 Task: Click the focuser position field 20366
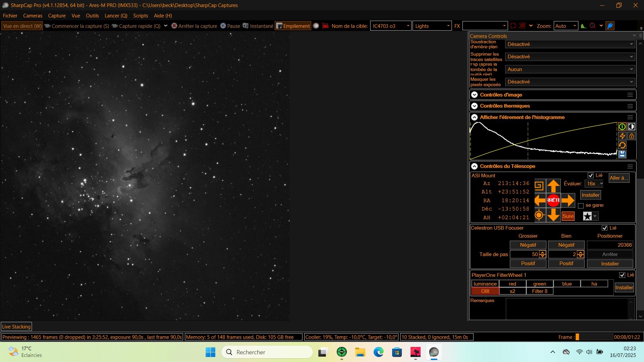coord(610,245)
